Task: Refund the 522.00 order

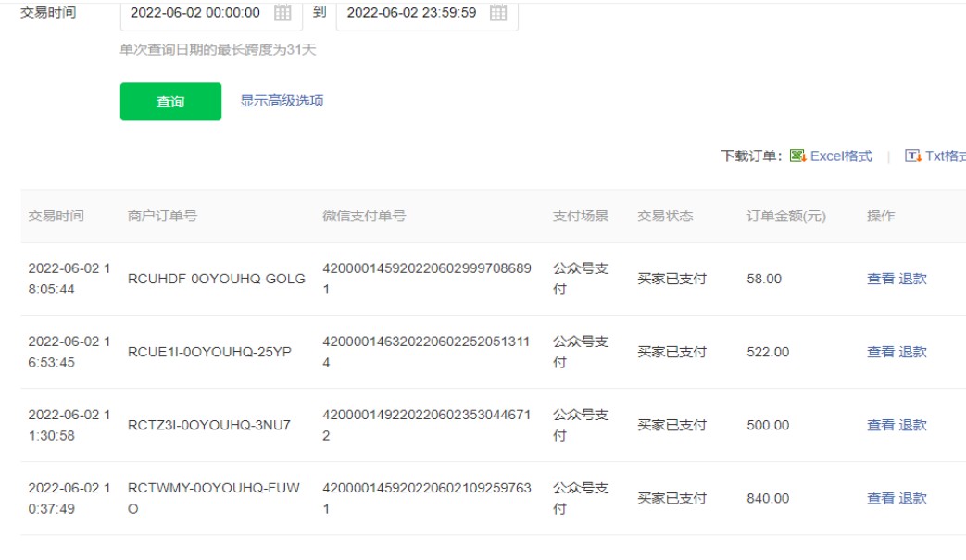Action: (x=912, y=352)
